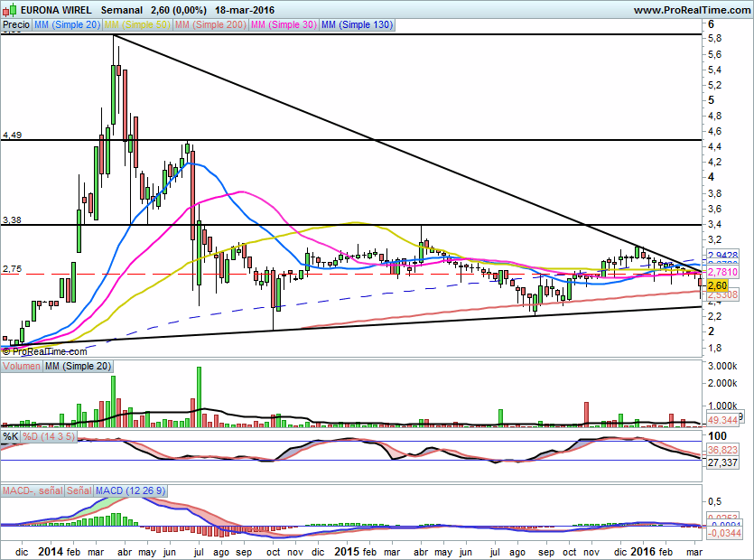Click the Semanal timeframe label

(x=122, y=10)
